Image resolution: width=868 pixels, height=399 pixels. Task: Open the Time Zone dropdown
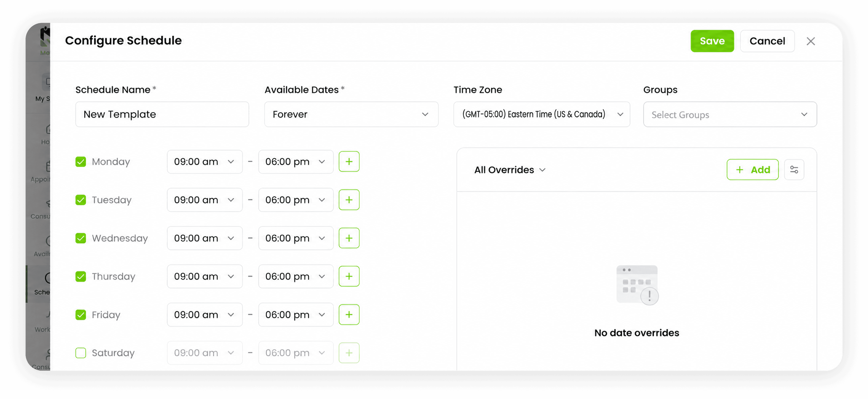click(x=542, y=115)
